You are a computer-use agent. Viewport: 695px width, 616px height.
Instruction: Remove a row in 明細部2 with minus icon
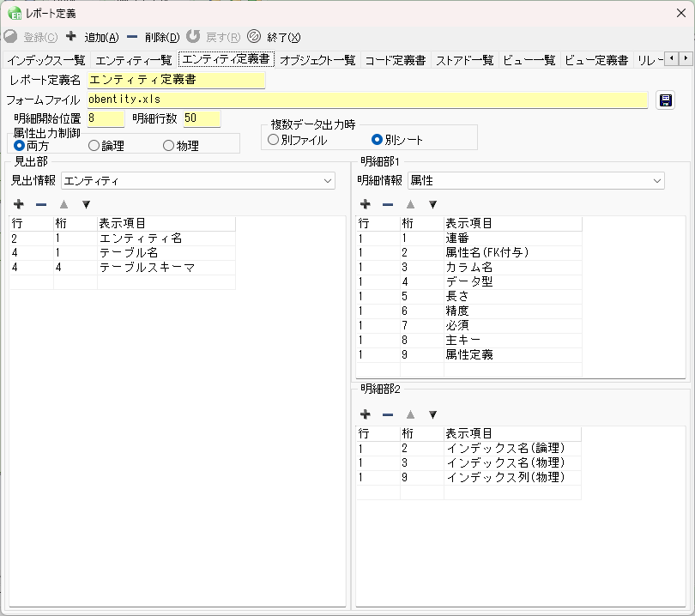[388, 414]
